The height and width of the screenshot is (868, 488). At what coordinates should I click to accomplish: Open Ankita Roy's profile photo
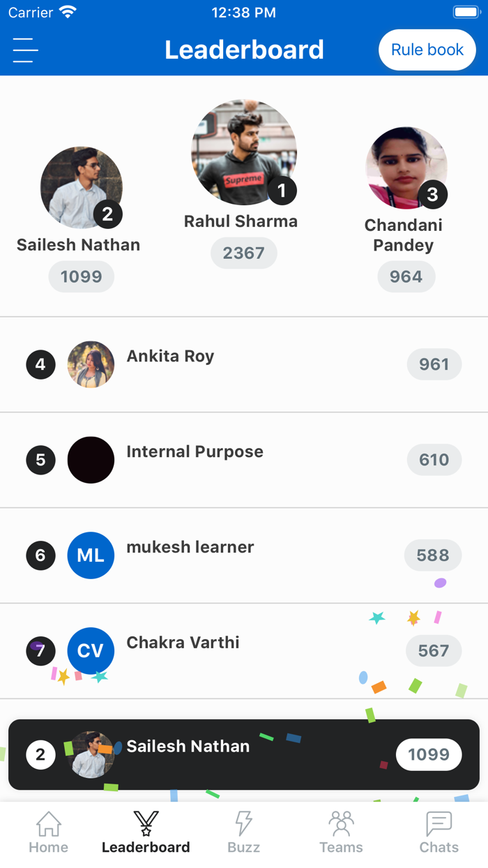[91, 364]
